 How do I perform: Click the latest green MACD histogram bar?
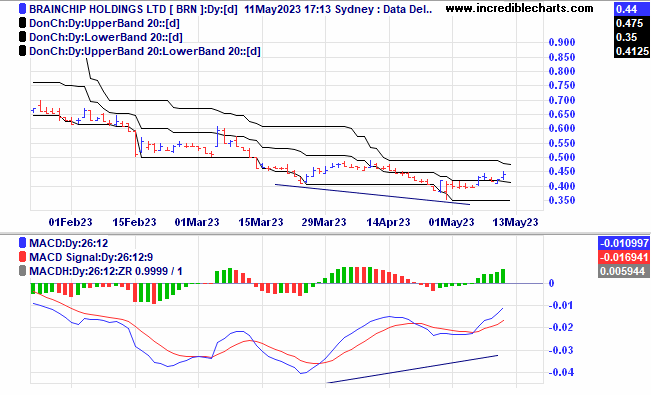503,276
